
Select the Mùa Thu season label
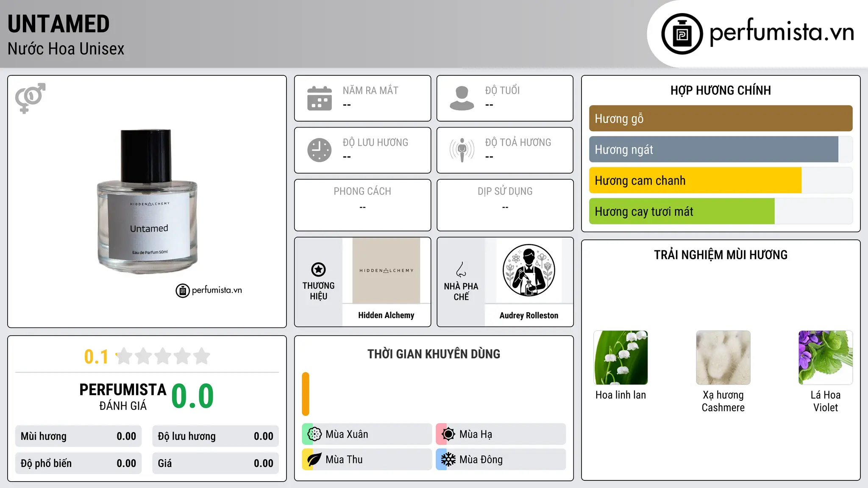point(344,460)
